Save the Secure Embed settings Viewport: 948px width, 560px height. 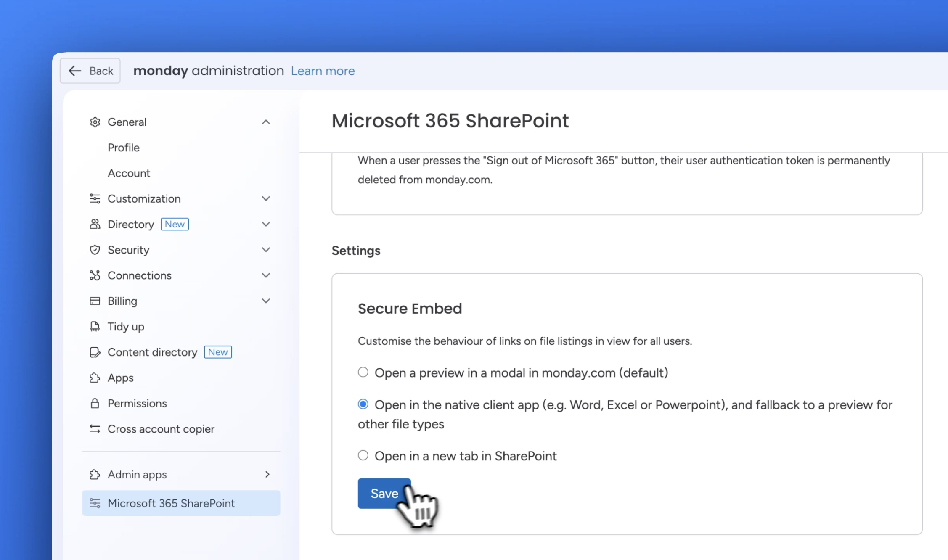384,493
